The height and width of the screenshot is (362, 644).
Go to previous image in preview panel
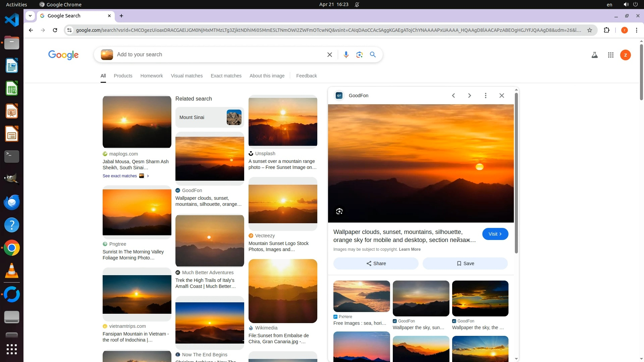(x=453, y=96)
